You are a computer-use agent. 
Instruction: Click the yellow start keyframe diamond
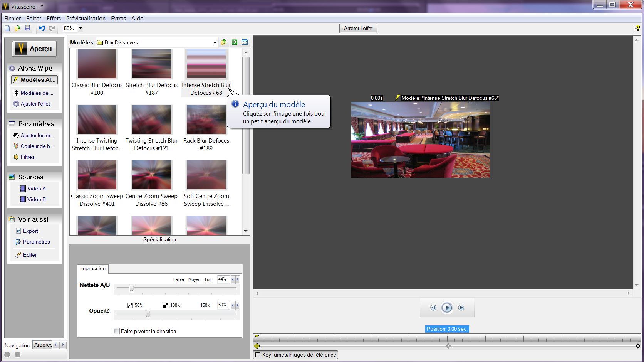pos(257,346)
